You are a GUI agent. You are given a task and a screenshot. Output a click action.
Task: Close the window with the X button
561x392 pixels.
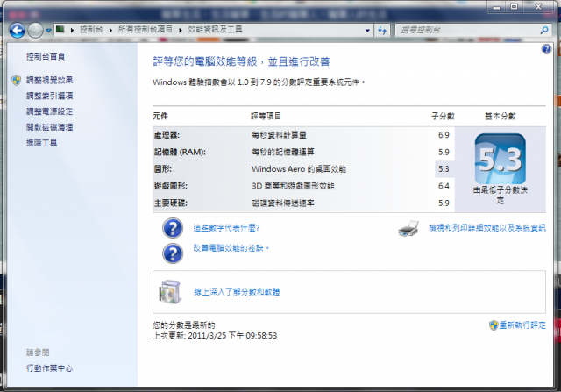[x=538, y=7]
